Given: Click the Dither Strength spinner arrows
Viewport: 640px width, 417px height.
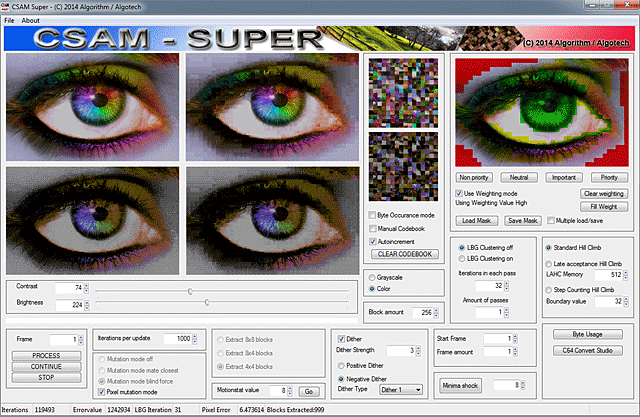Looking at the screenshot, I should [418, 351].
